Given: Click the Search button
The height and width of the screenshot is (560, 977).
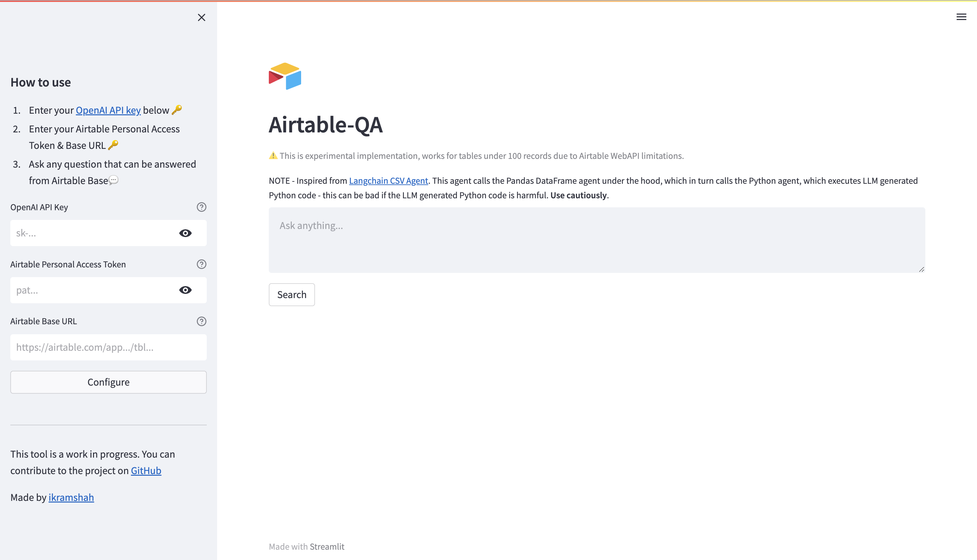Looking at the screenshot, I should point(292,295).
